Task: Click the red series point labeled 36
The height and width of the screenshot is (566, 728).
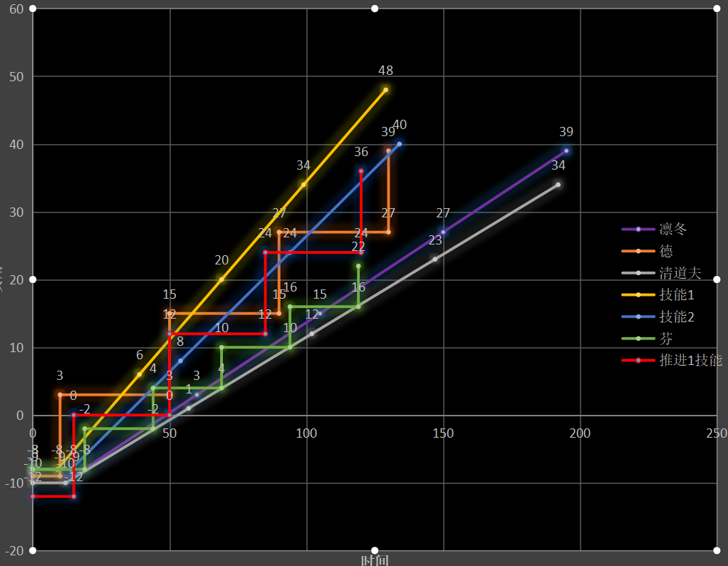Action: [361, 171]
